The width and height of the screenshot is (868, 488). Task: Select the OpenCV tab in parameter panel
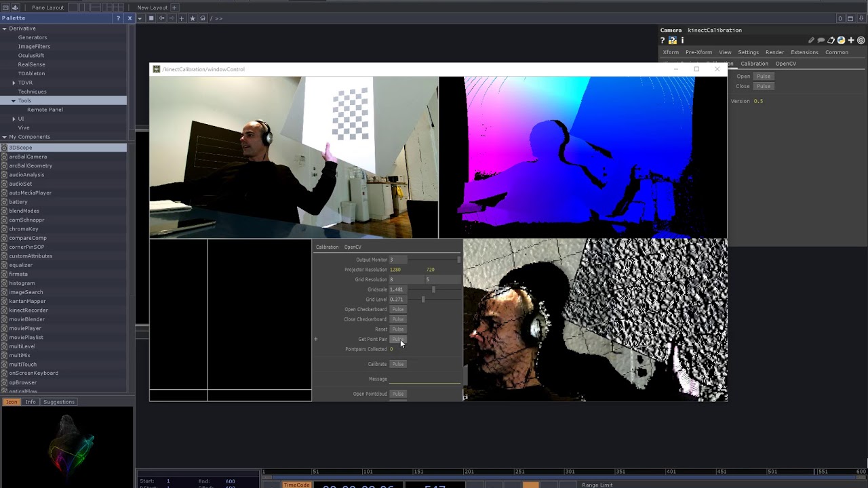(785, 64)
